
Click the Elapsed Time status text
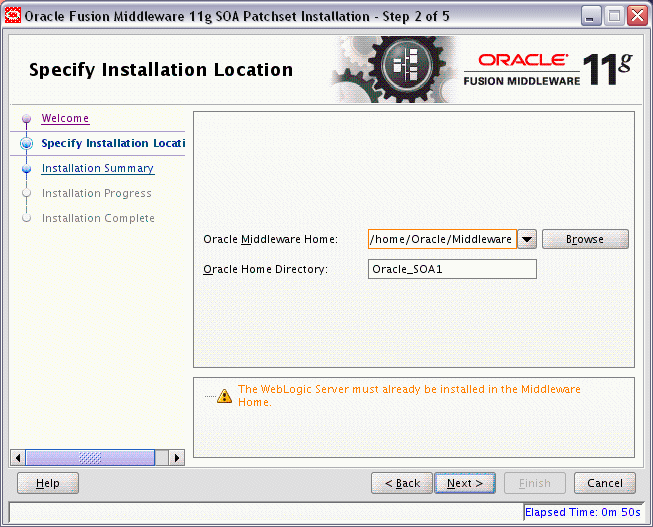coord(583,512)
